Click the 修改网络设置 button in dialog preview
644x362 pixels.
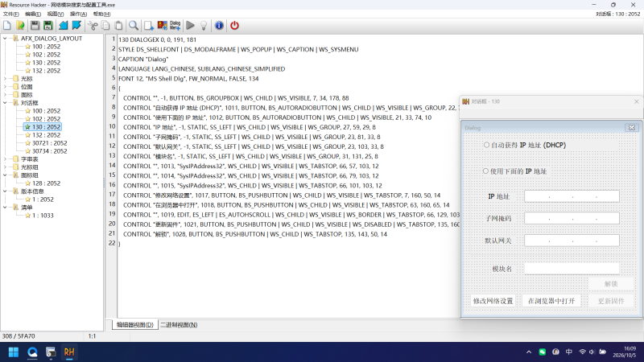tap(493, 301)
